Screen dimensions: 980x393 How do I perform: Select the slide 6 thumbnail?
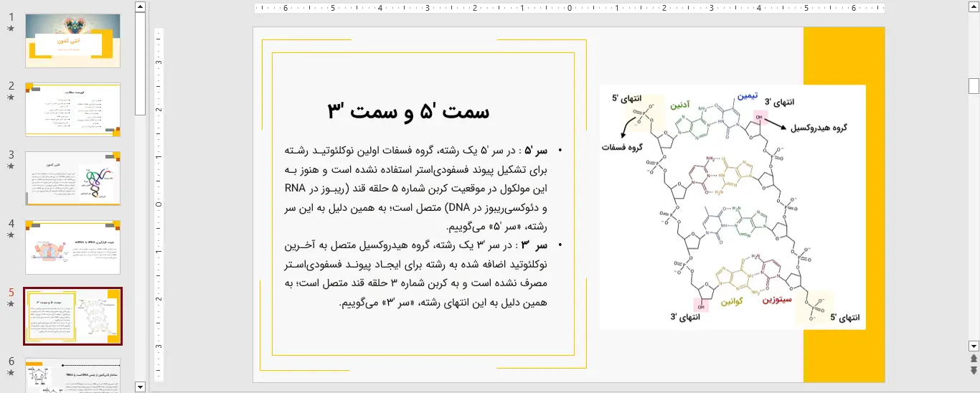pos(72,376)
